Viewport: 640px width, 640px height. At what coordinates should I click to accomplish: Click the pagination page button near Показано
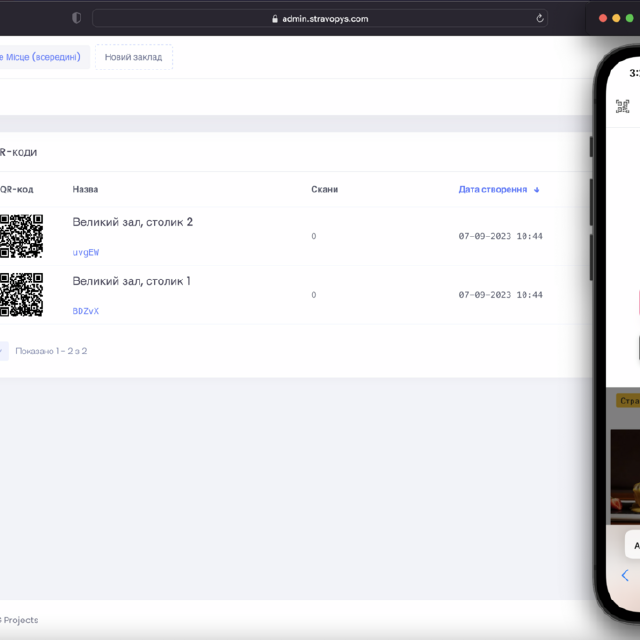tap(3, 351)
